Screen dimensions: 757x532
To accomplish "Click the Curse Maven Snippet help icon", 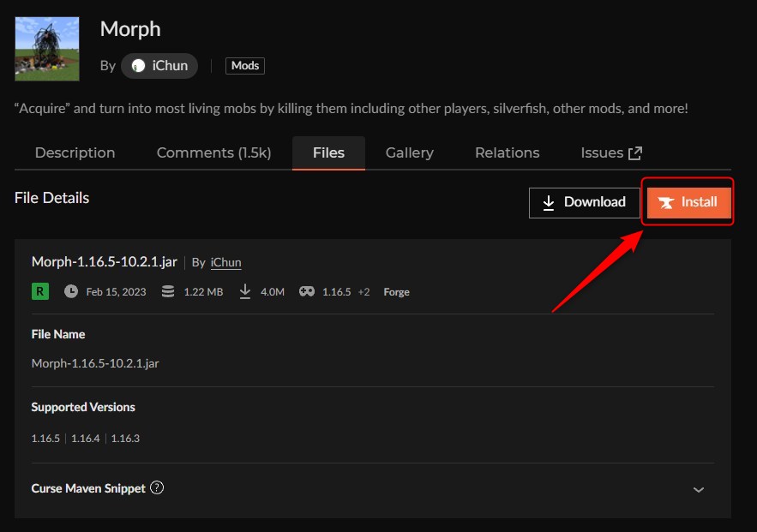I will click(x=157, y=488).
